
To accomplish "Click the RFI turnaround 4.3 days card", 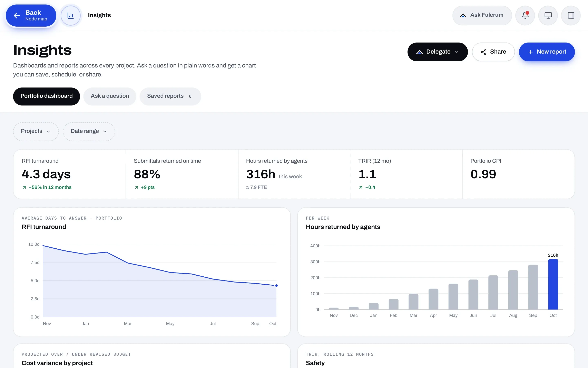I will [x=69, y=174].
